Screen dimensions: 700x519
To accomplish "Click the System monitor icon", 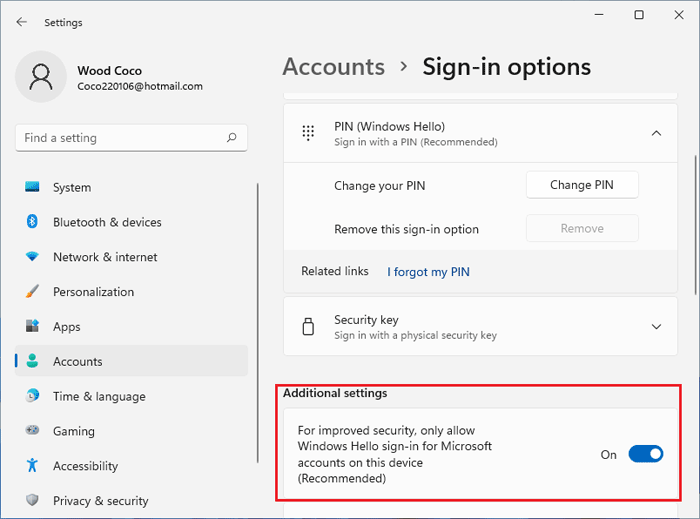I will coord(32,187).
